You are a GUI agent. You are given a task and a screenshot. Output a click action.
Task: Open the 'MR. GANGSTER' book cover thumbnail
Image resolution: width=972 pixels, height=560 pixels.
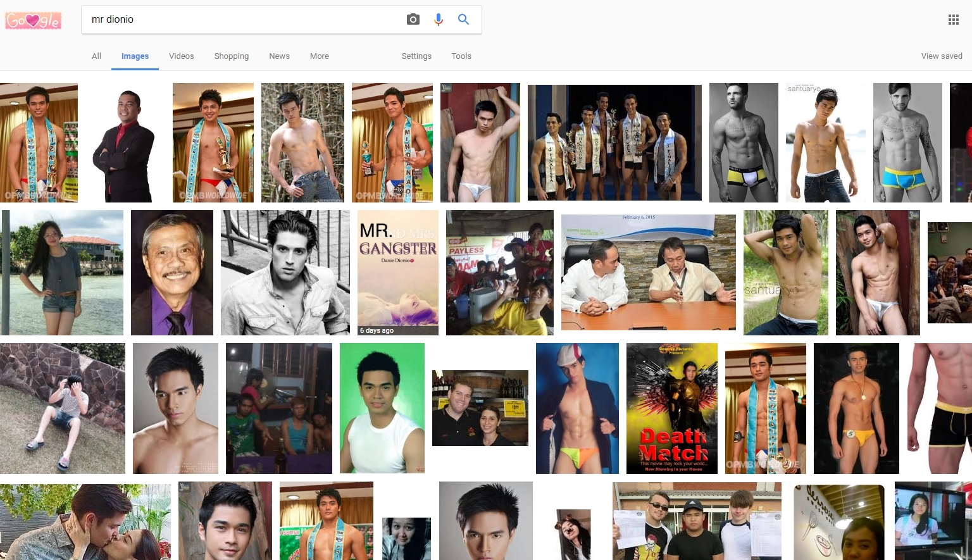tap(398, 273)
